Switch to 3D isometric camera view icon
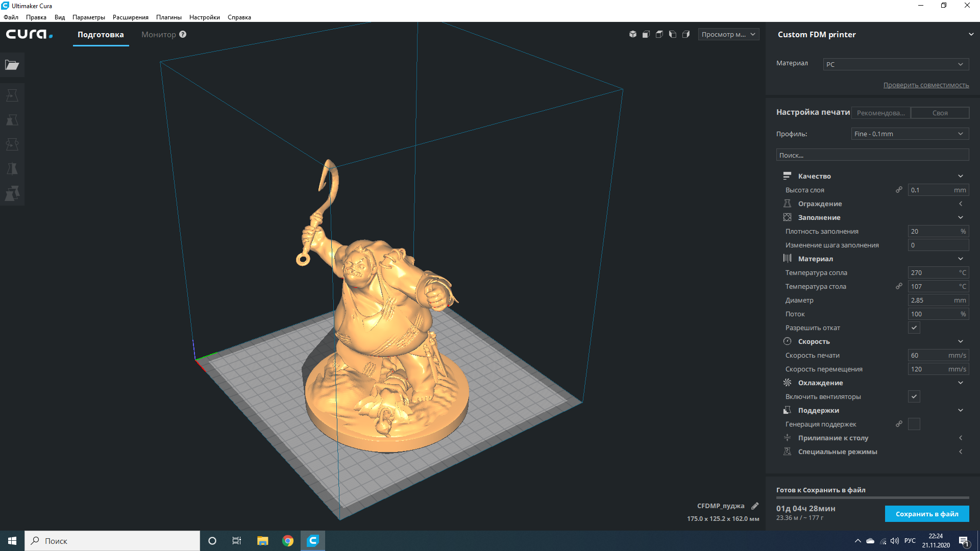The width and height of the screenshot is (980, 551). pos(633,34)
